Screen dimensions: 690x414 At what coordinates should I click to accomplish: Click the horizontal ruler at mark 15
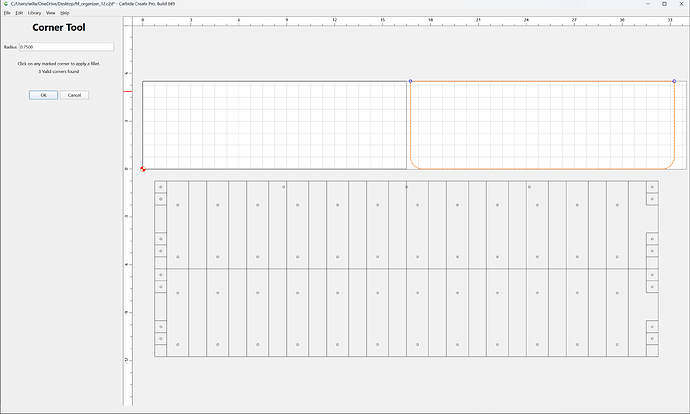(382, 20)
